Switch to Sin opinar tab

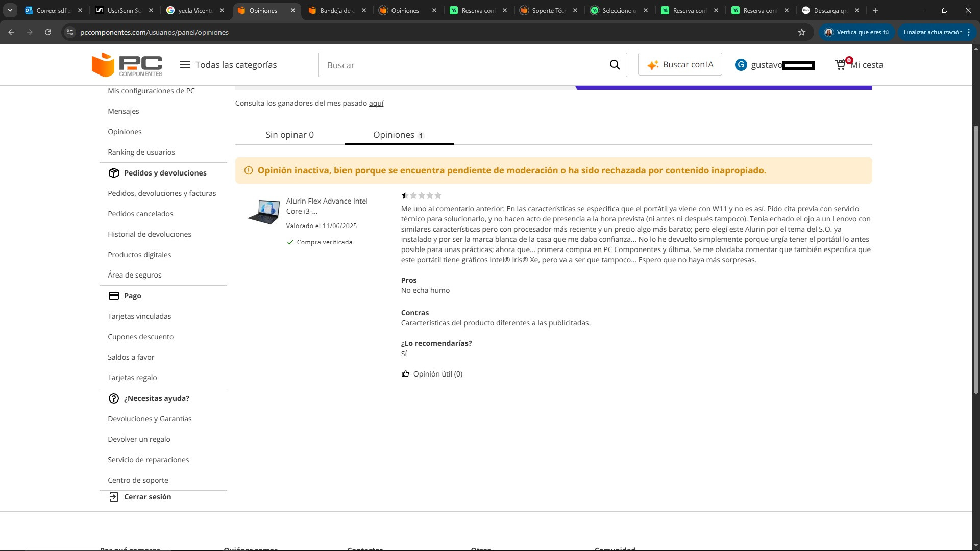point(289,135)
